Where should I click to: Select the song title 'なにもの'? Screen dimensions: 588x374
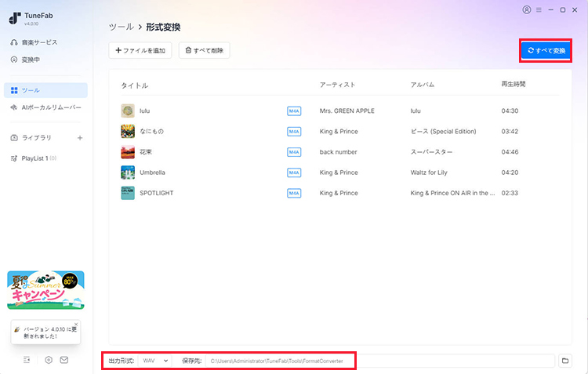152,131
